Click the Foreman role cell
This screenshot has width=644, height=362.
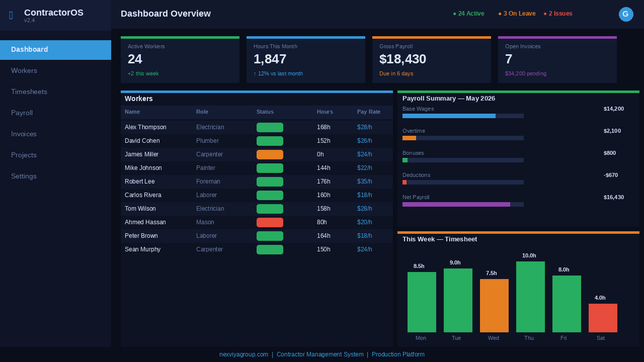point(208,182)
